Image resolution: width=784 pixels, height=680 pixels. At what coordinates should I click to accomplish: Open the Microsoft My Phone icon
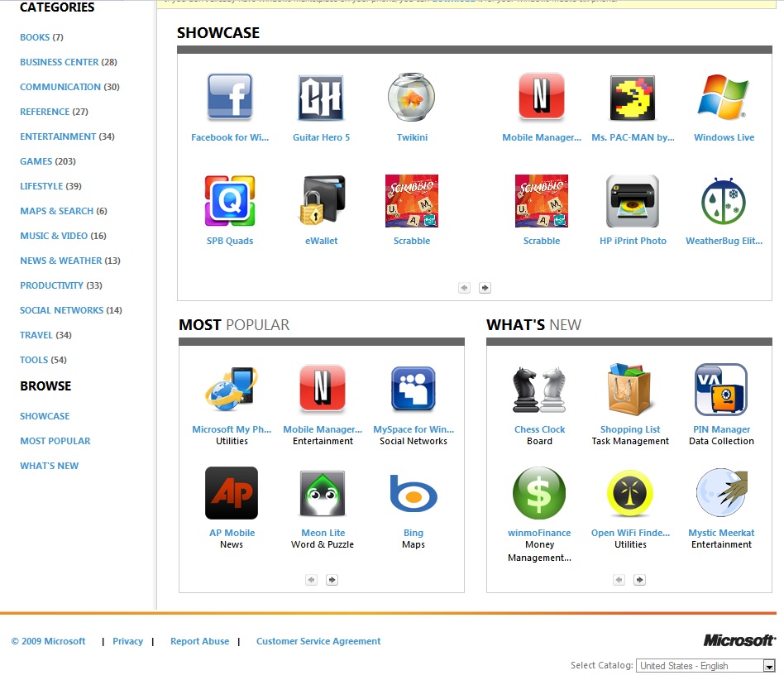pos(232,390)
